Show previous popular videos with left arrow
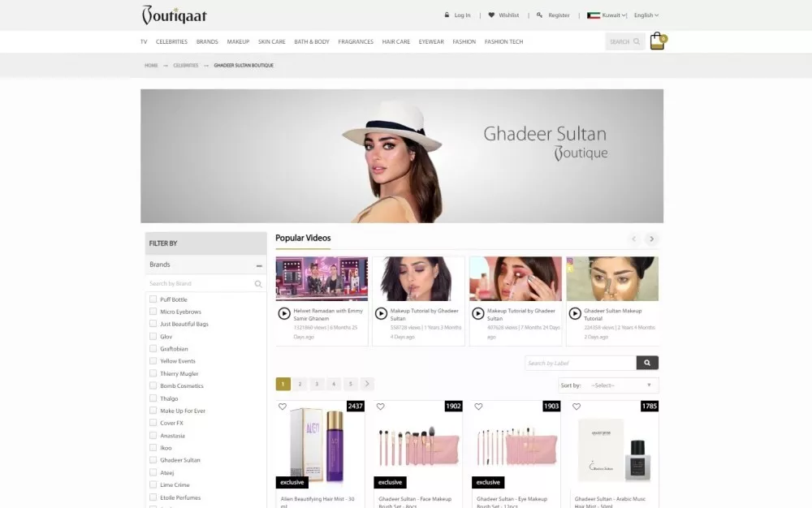 634,239
